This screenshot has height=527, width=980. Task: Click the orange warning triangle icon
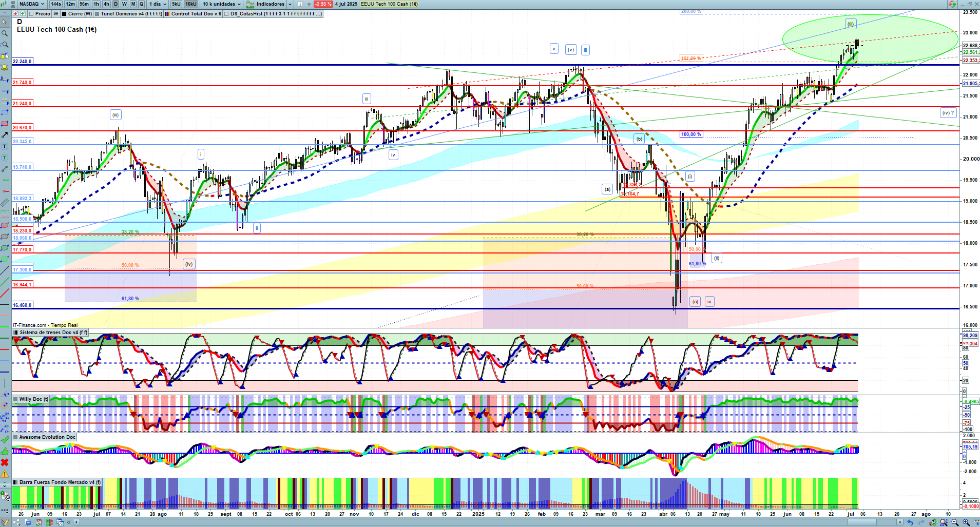point(5,474)
